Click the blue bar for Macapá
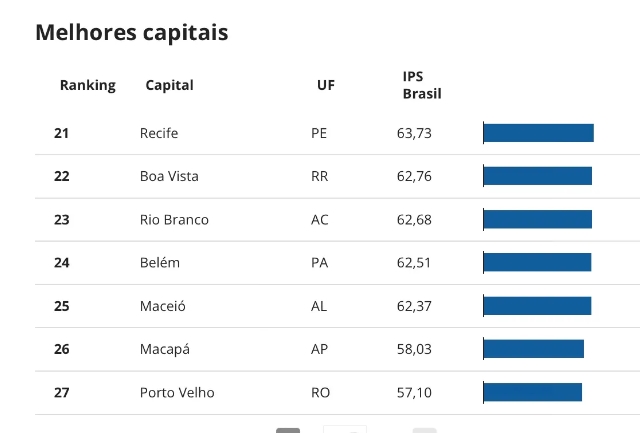Screen dimensions: 640x433 pyautogui.click(x=533, y=349)
